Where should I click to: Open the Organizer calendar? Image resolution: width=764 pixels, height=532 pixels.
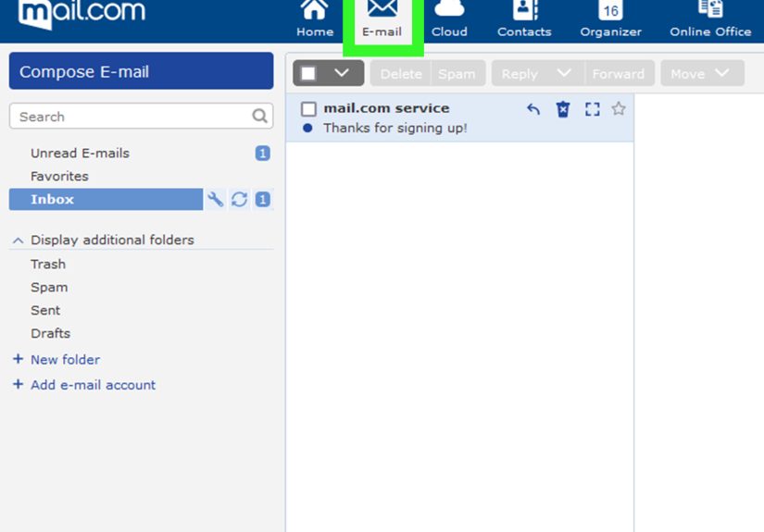(610, 19)
